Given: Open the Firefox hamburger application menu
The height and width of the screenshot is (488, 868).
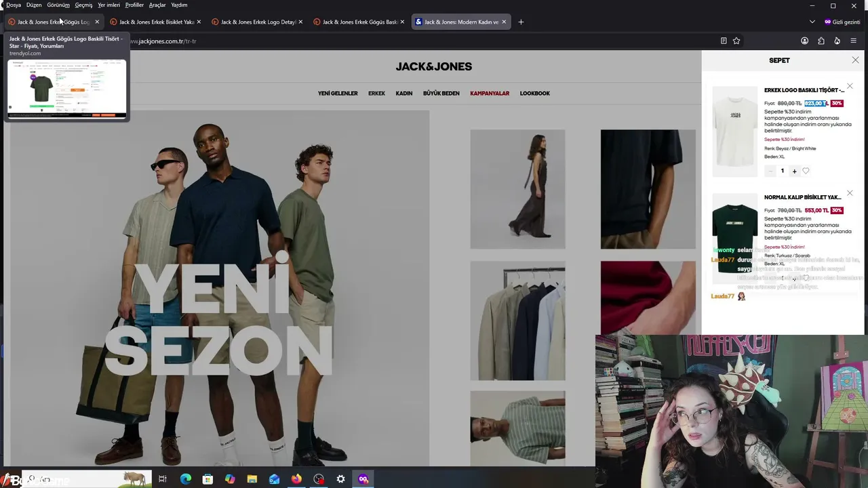Looking at the screenshot, I should pos(853,41).
